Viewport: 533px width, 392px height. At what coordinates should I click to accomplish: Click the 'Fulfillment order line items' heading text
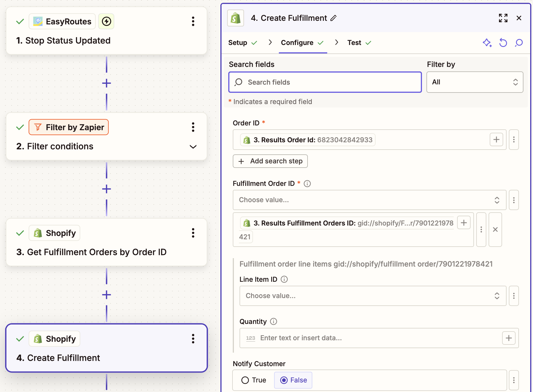coord(366,264)
